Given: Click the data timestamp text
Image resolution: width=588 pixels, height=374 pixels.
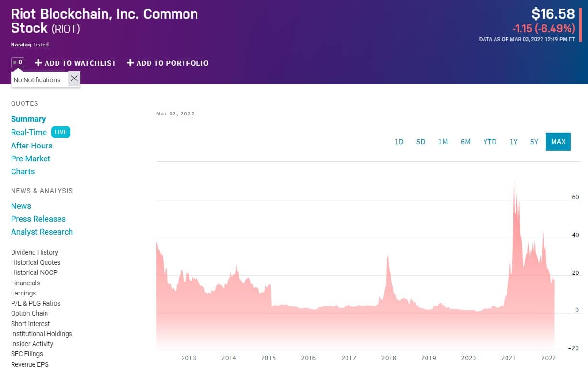Looking at the screenshot, I should (x=527, y=39).
